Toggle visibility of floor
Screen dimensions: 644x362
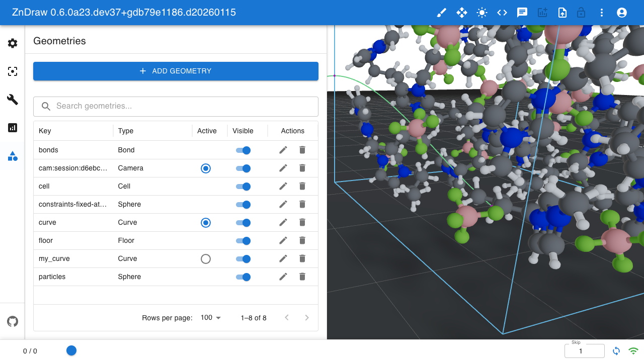[244, 240]
